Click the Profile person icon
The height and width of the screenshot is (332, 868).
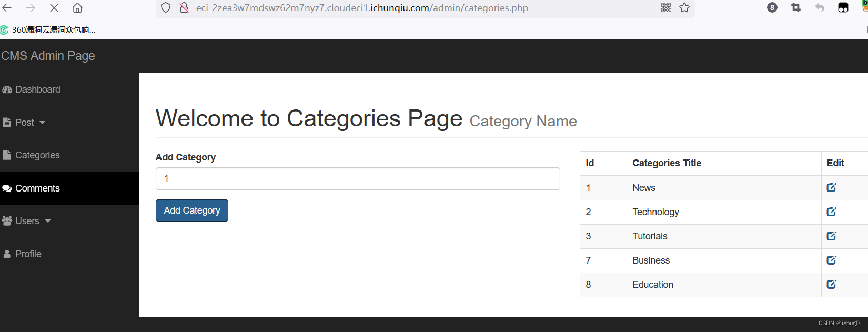(x=7, y=254)
